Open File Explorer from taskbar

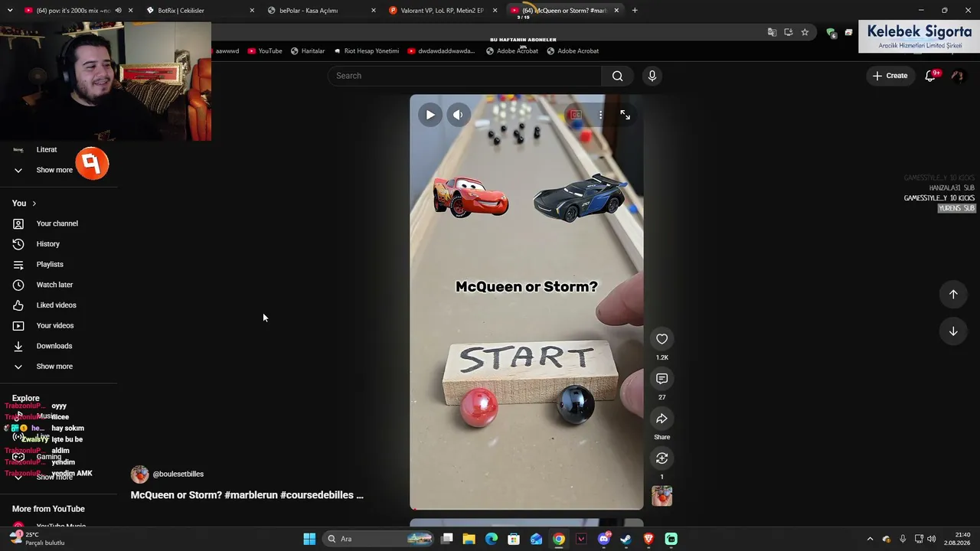469,539
